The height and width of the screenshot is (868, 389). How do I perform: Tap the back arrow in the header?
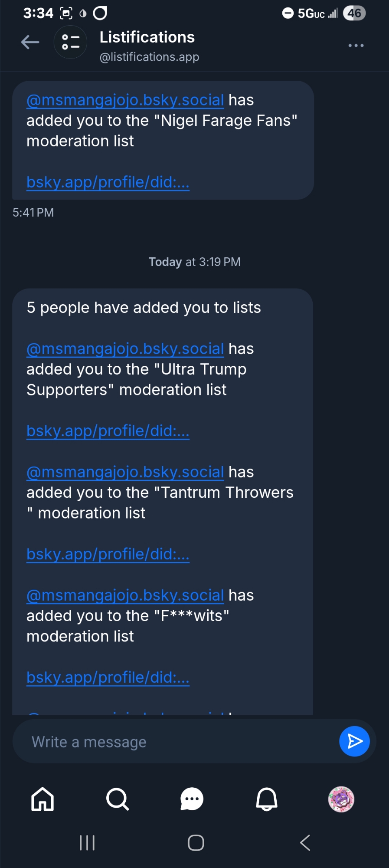coord(30,43)
